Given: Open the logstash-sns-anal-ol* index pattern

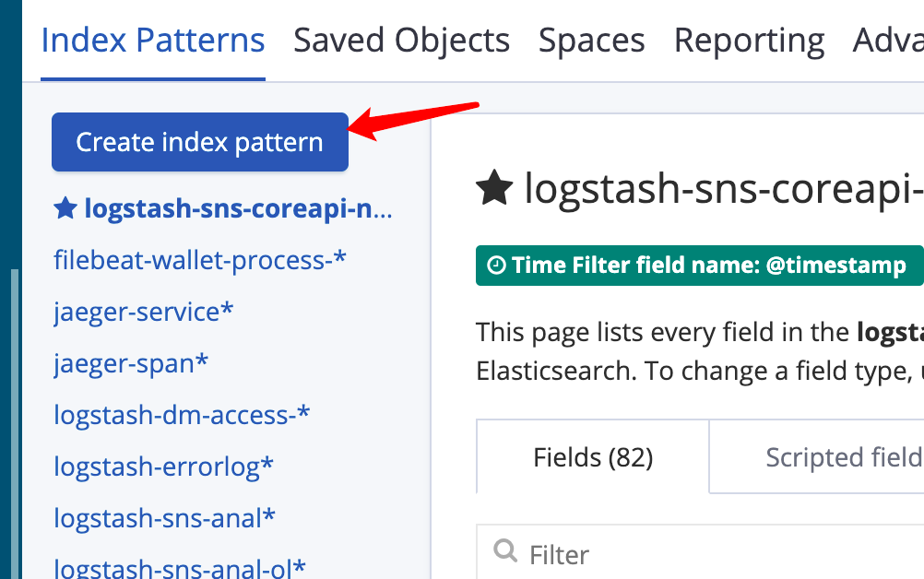Looking at the screenshot, I should pos(180,568).
